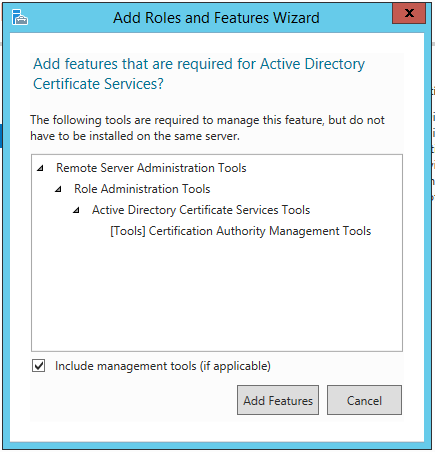The height and width of the screenshot is (452, 435).
Task: Select Remote Server Administration Tools tree item
Action: pyautogui.click(x=151, y=168)
